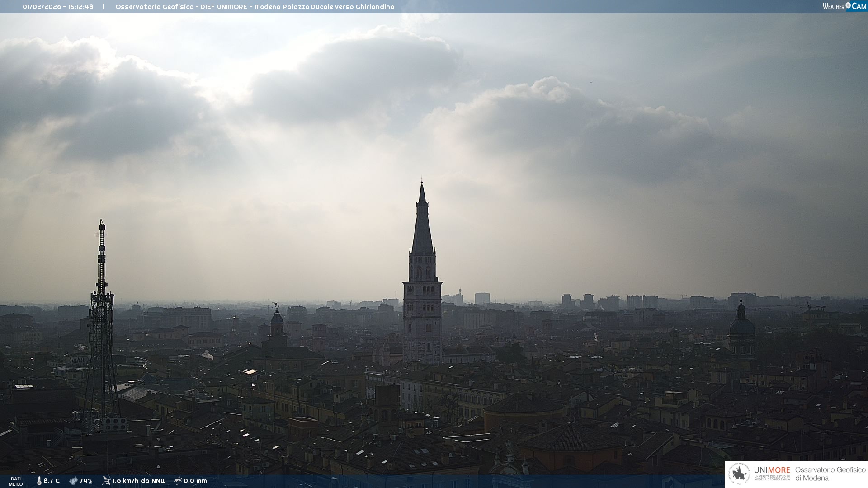Click the Osservatorio Geofisico camera title text
This screenshot has width=868, height=488.
255,7
